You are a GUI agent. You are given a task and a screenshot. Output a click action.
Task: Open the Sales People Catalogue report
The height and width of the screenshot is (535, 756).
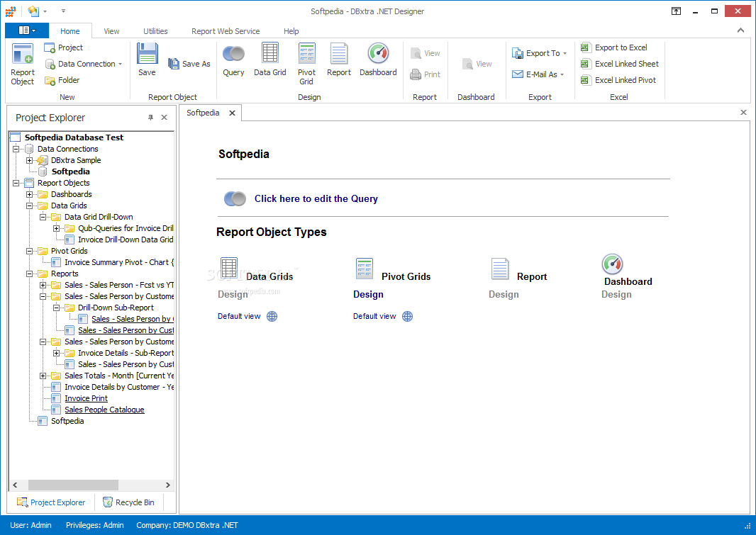(x=105, y=410)
